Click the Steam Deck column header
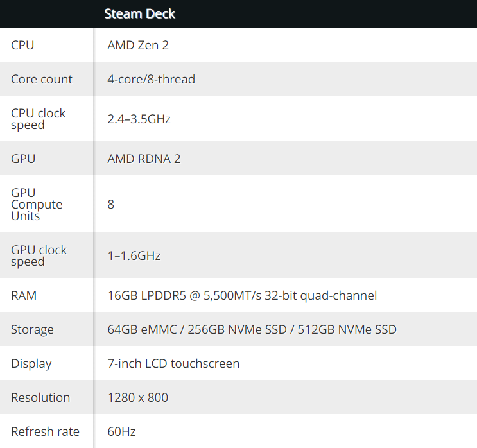Screen dimensions: 477x448 pos(139,14)
